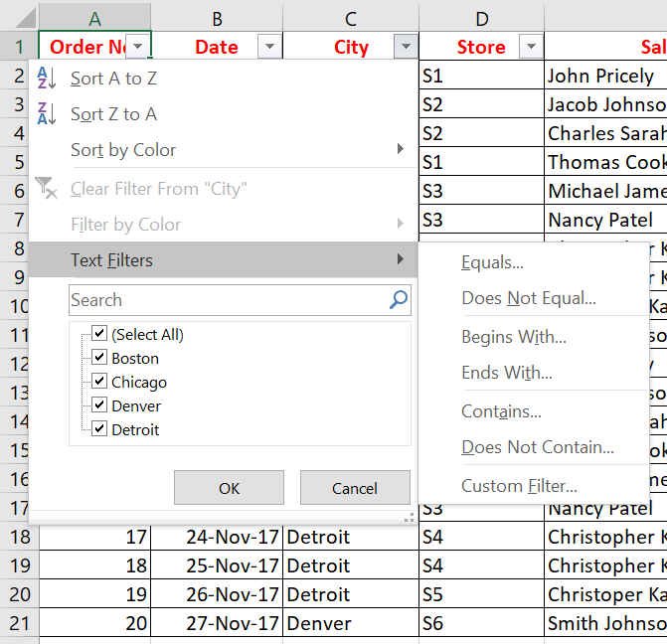Viewport: 667px width, 644px height.
Task: Open the Order No filter dropdown
Action: click(139, 47)
